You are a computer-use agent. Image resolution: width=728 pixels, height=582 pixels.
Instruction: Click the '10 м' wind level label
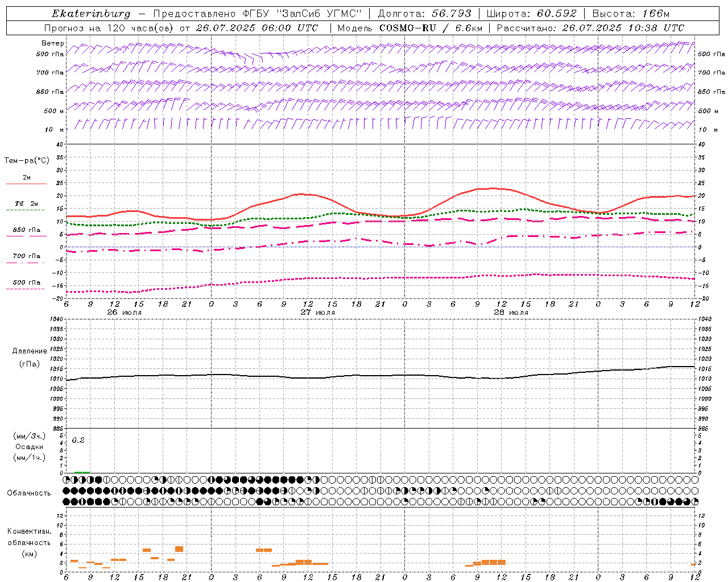tap(54, 130)
